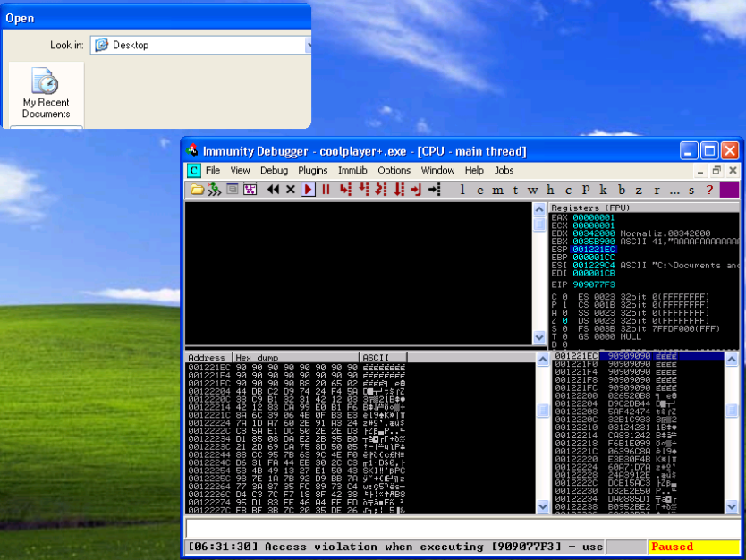
Task: Open the Help menu
Action: pos(474,170)
